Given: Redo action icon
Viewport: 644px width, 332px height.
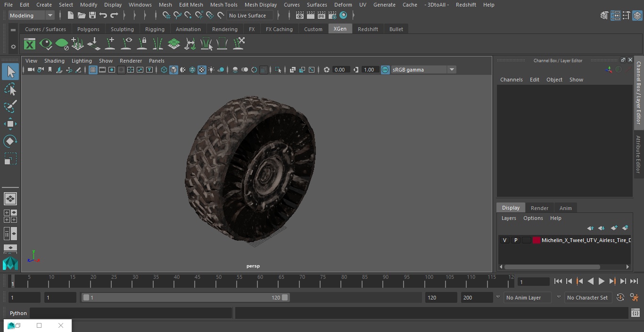Looking at the screenshot, I should 114,16.
